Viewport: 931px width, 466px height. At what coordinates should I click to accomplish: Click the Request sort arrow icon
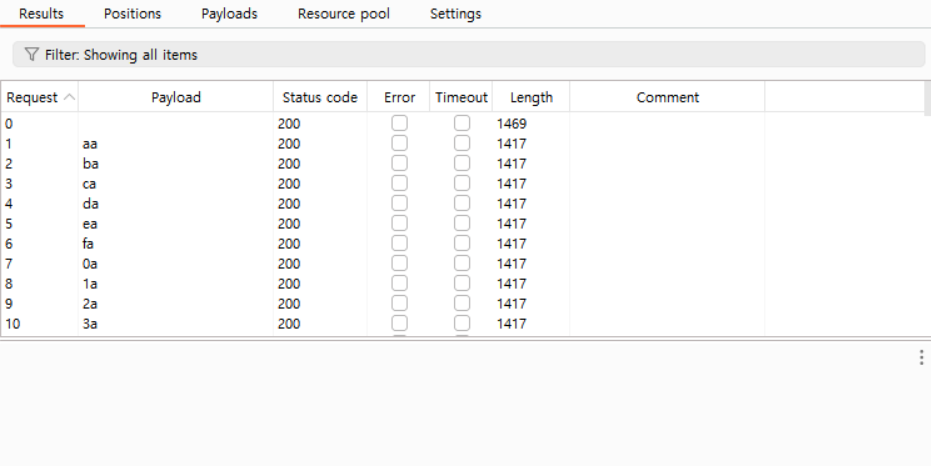click(69, 97)
